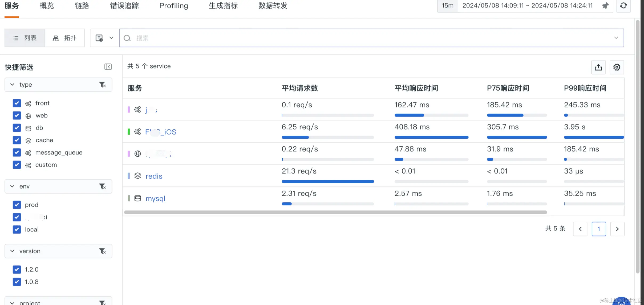This screenshot has height=305, width=644.
Task: Uncheck the prod env checkbox
Action: click(17, 205)
